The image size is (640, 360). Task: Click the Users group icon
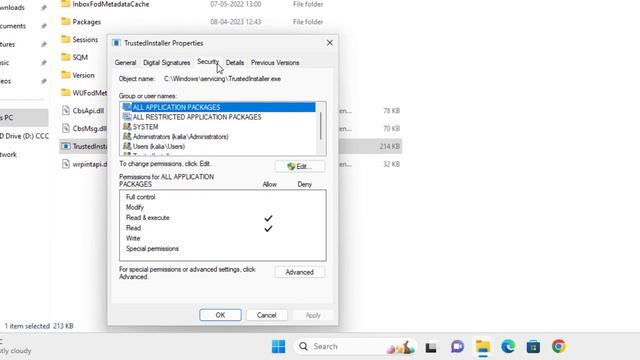pos(127,146)
